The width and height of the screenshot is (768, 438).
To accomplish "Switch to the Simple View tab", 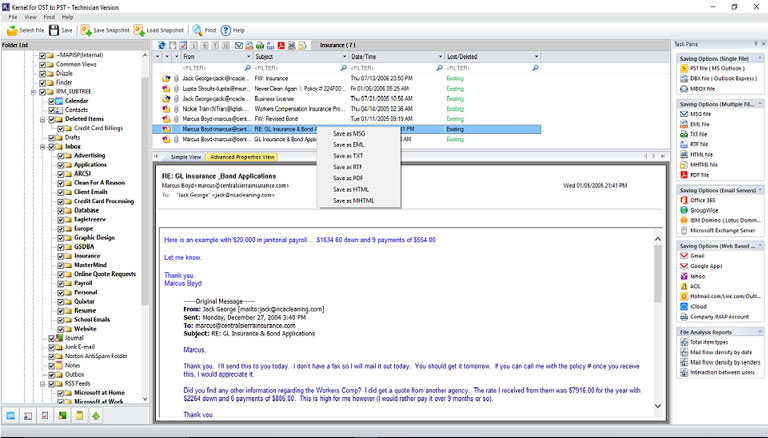I will [186, 157].
